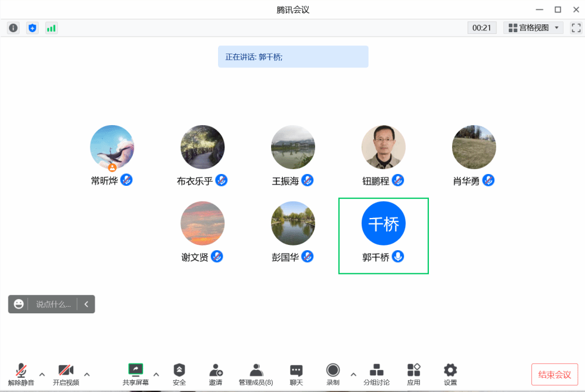Open 分组讨论 breakout rooms
This screenshot has height=392, width=585.
point(376,374)
